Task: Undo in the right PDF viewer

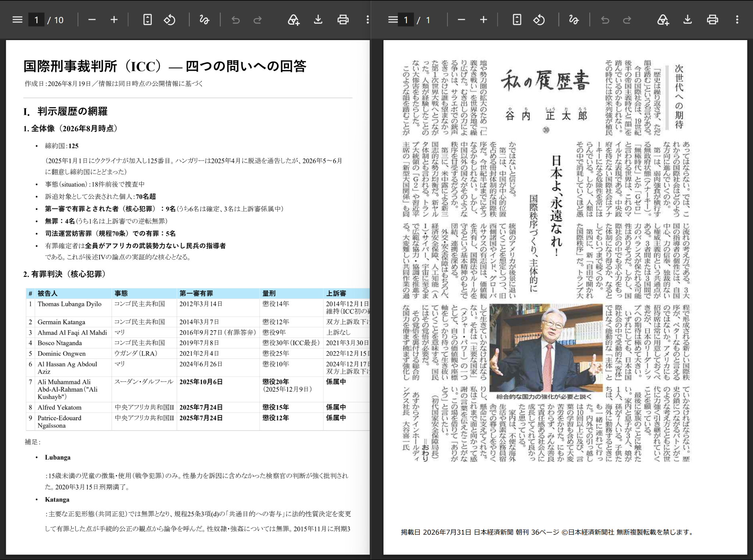Action: point(605,19)
